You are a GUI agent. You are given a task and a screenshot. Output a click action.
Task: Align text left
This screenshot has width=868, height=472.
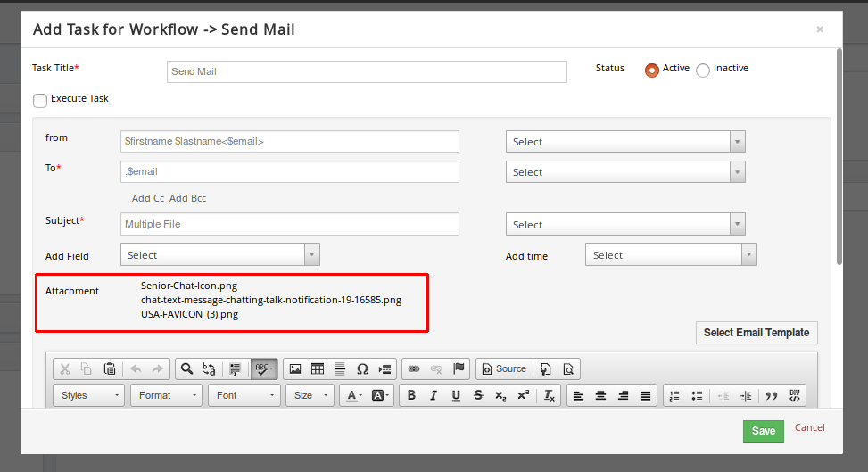point(578,395)
